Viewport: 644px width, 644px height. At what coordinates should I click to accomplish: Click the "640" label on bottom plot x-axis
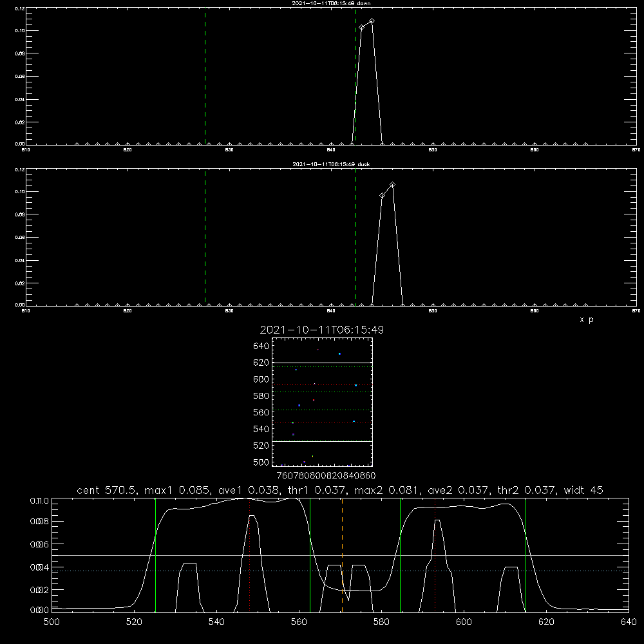point(629,622)
